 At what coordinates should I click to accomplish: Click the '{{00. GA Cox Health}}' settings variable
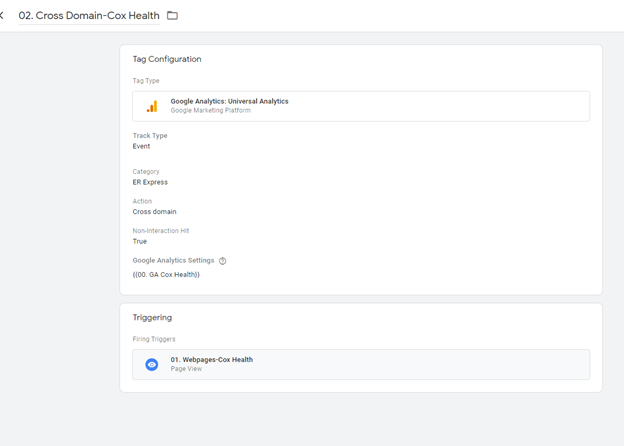tap(166, 275)
